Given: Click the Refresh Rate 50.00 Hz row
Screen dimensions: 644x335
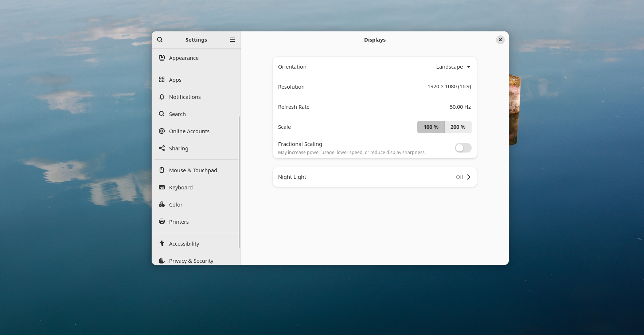Looking at the screenshot, I should [374, 107].
